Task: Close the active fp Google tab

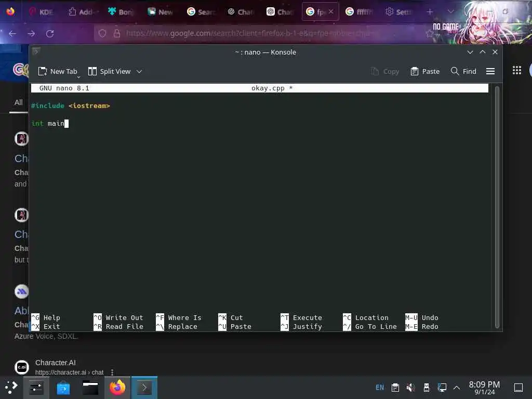Action: [331, 11]
